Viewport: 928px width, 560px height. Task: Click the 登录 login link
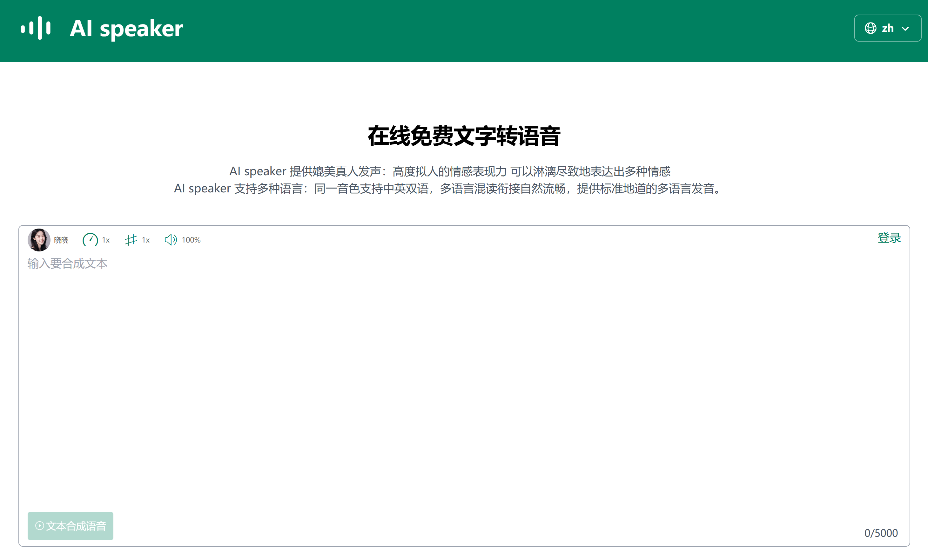click(x=889, y=238)
